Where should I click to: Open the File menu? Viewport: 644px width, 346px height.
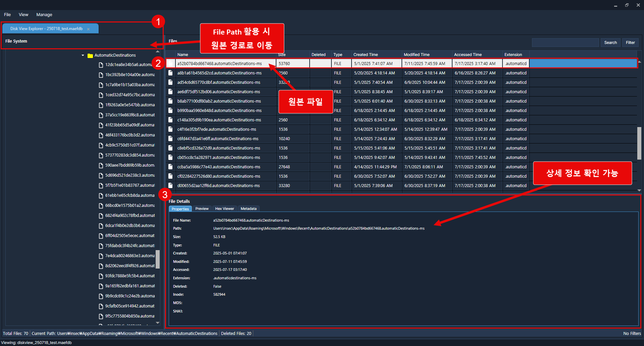click(x=7, y=15)
